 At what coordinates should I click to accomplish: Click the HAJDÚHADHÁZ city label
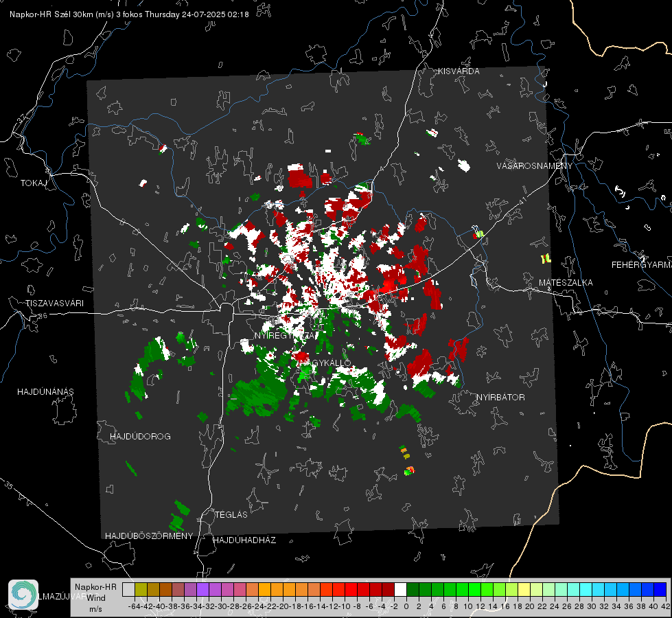[x=244, y=540]
